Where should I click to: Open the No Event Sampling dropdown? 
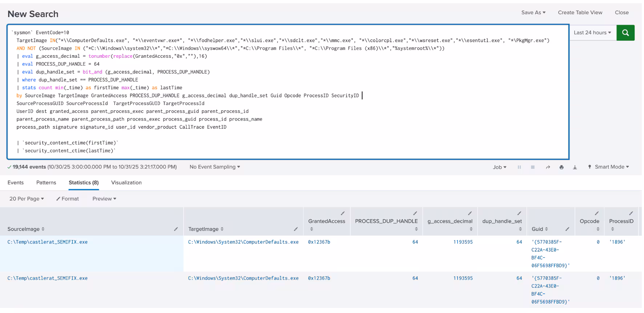[214, 167]
